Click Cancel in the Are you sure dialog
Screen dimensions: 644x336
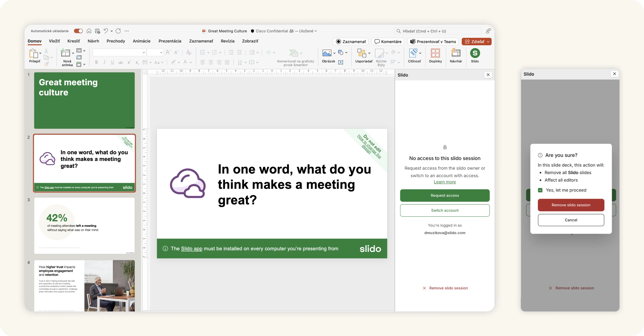click(571, 220)
